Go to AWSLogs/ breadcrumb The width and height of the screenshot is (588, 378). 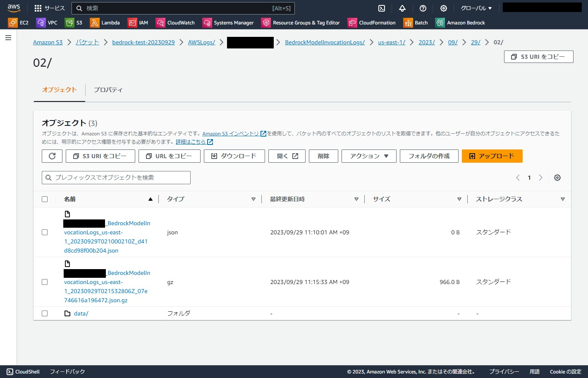click(x=202, y=42)
